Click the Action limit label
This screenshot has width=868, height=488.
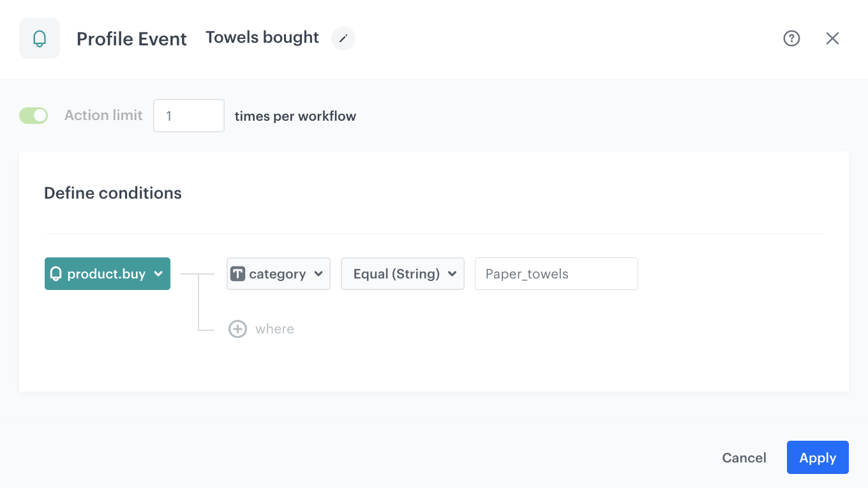[103, 115]
